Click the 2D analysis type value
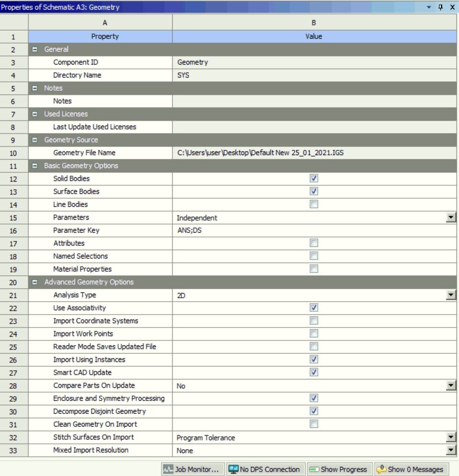The height and width of the screenshot is (476, 459). (181, 295)
